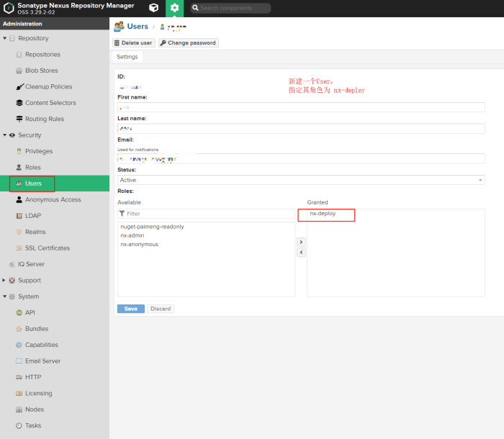Click the IQ Server icon
504x439 pixels.
coord(12,264)
